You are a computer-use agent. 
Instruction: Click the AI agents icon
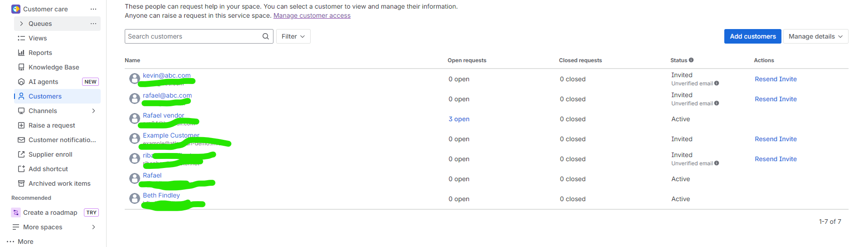click(21, 82)
